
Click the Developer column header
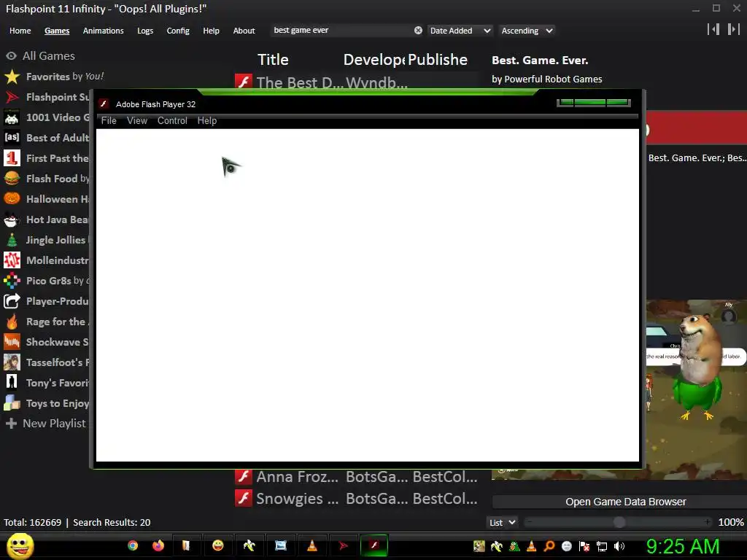(x=374, y=60)
